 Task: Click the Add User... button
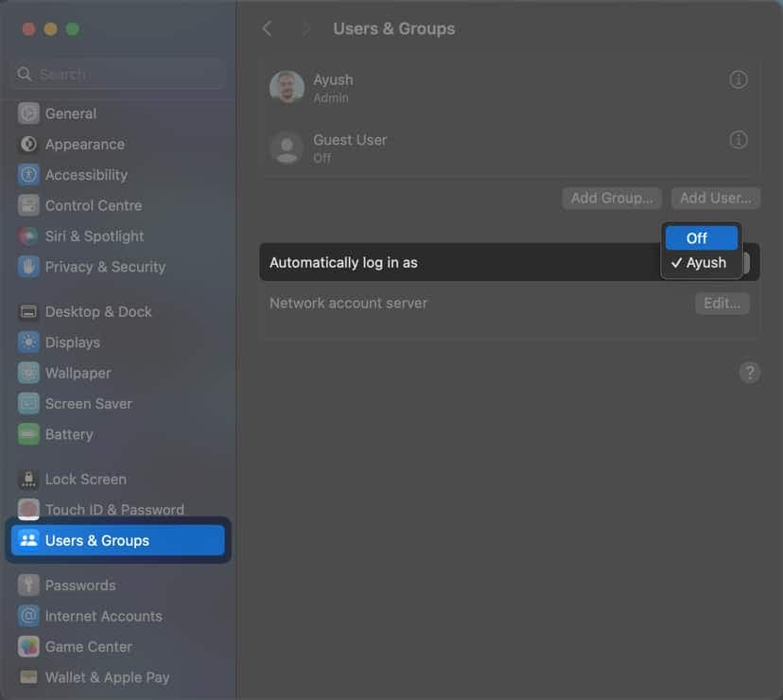(x=715, y=198)
